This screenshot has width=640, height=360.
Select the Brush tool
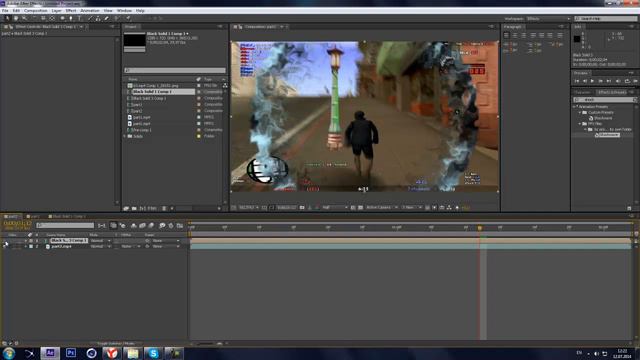pyautogui.click(x=90, y=18)
